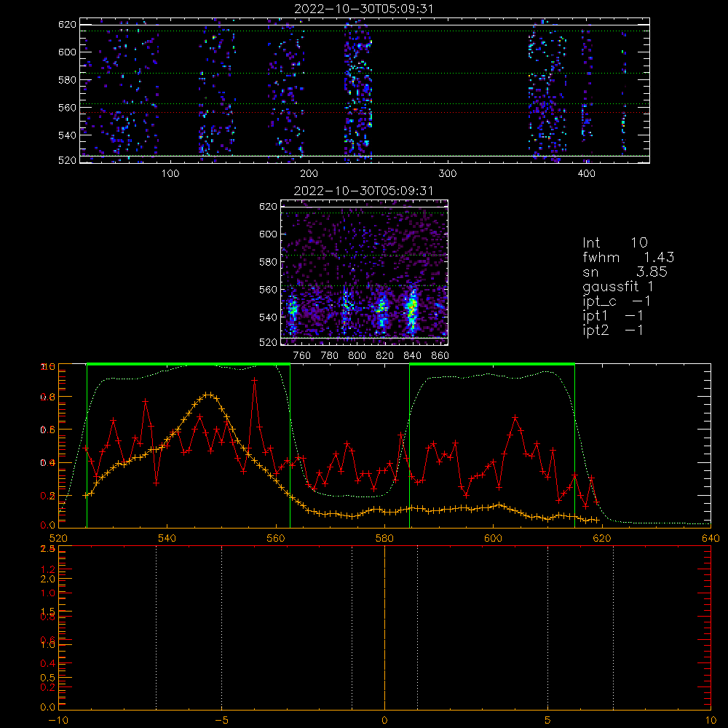
Task: Select the "sn 3.85" readout
Action: tap(625, 272)
